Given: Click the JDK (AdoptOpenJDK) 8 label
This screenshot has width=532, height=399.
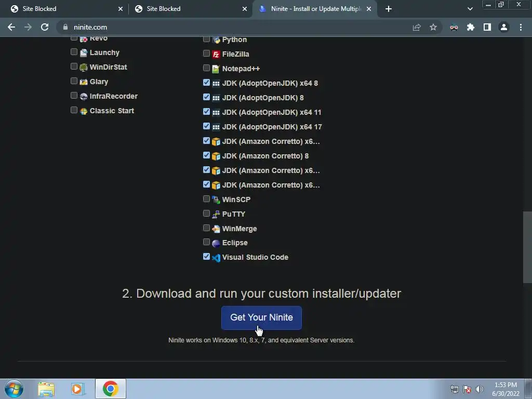Looking at the screenshot, I should [x=263, y=98].
